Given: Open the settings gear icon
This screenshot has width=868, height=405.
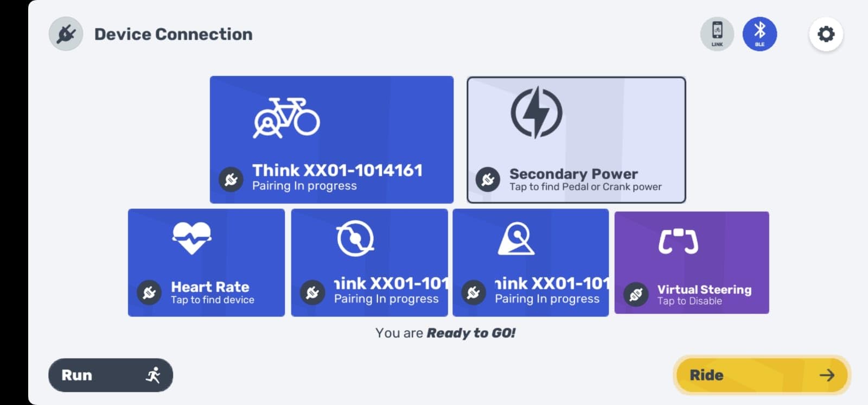Looking at the screenshot, I should pyautogui.click(x=826, y=34).
